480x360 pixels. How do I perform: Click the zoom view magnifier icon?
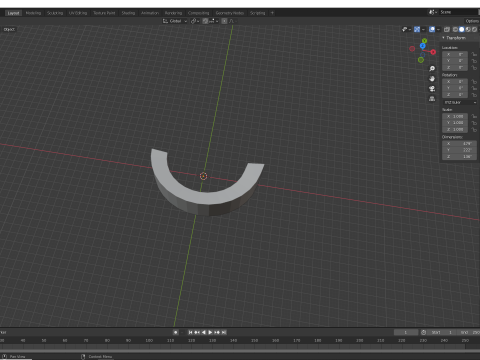pyautogui.click(x=432, y=69)
